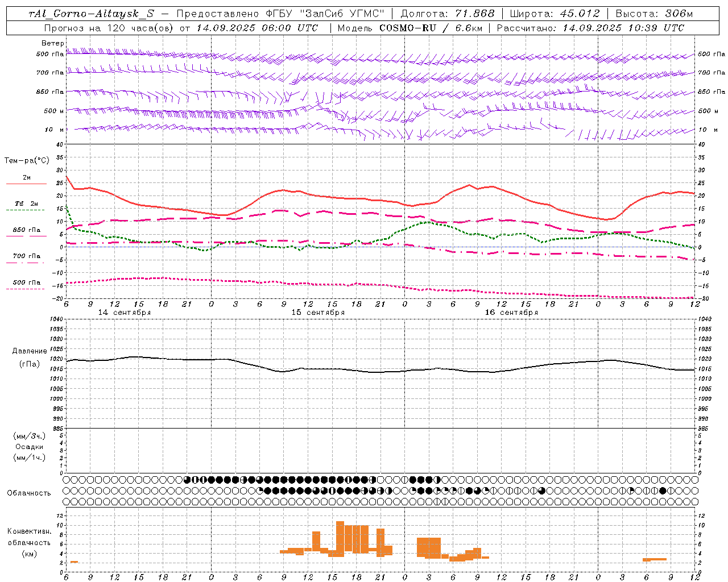This screenshot has width=728, height=582.
Task: Click the provider text ФГБУ "ЗапСиб УГМС"
Action: coord(325,14)
